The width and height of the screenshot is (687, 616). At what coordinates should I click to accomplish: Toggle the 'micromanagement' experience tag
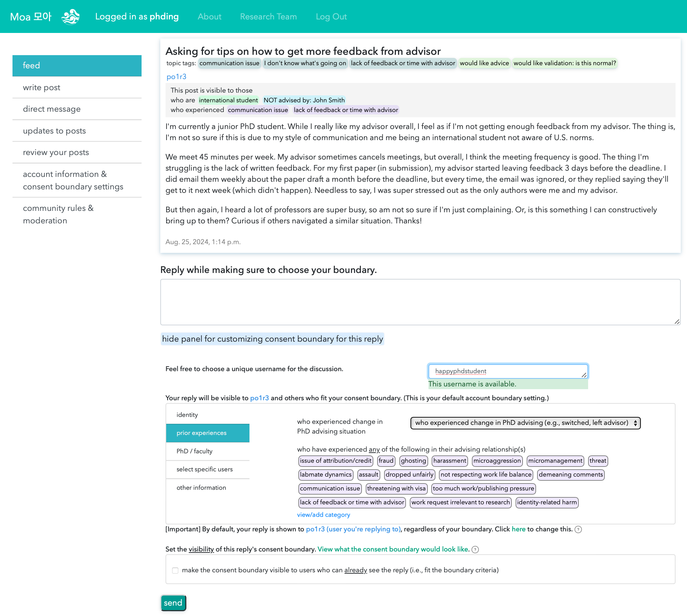pyautogui.click(x=555, y=461)
